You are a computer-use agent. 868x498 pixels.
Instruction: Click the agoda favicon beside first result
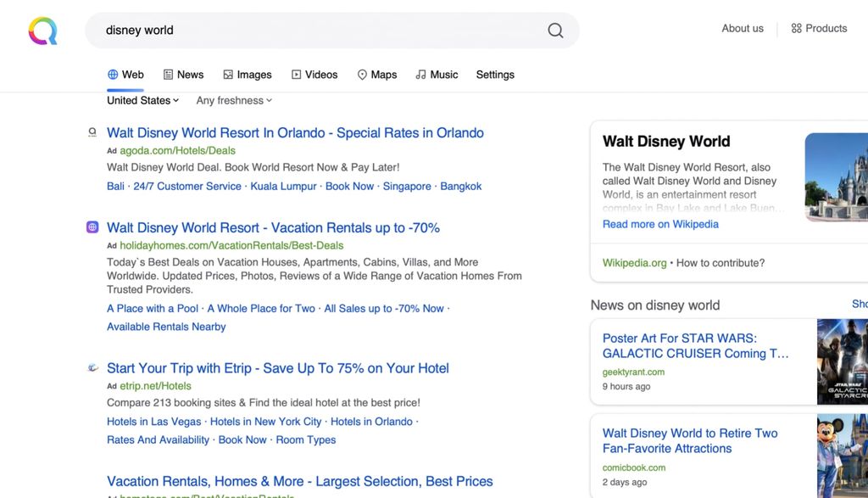(x=93, y=132)
